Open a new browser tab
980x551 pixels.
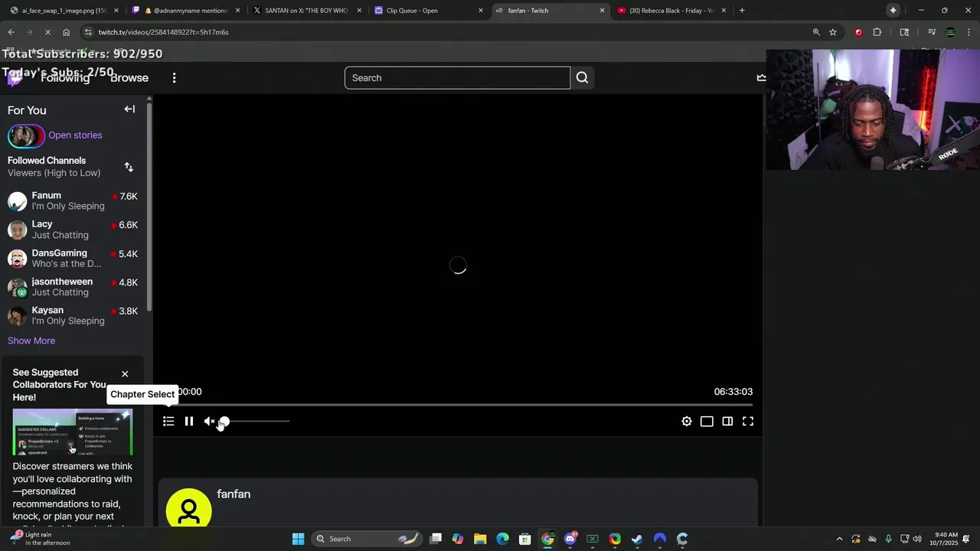point(742,11)
